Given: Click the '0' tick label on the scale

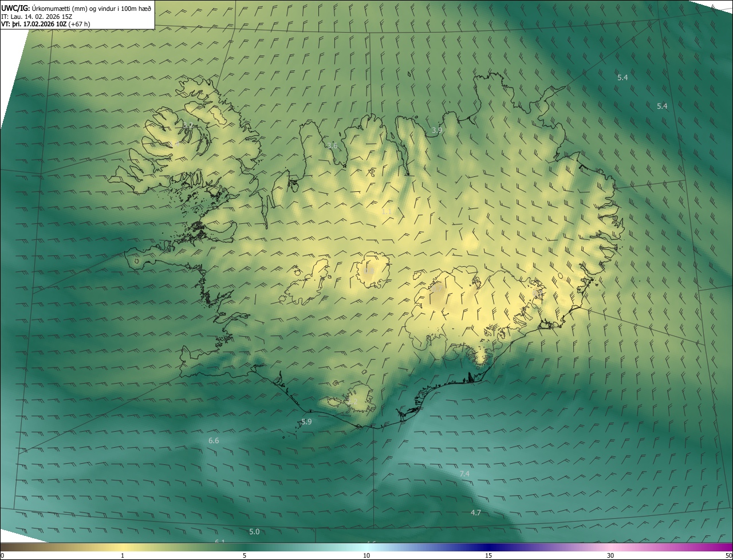Looking at the screenshot, I should (x=2, y=555).
